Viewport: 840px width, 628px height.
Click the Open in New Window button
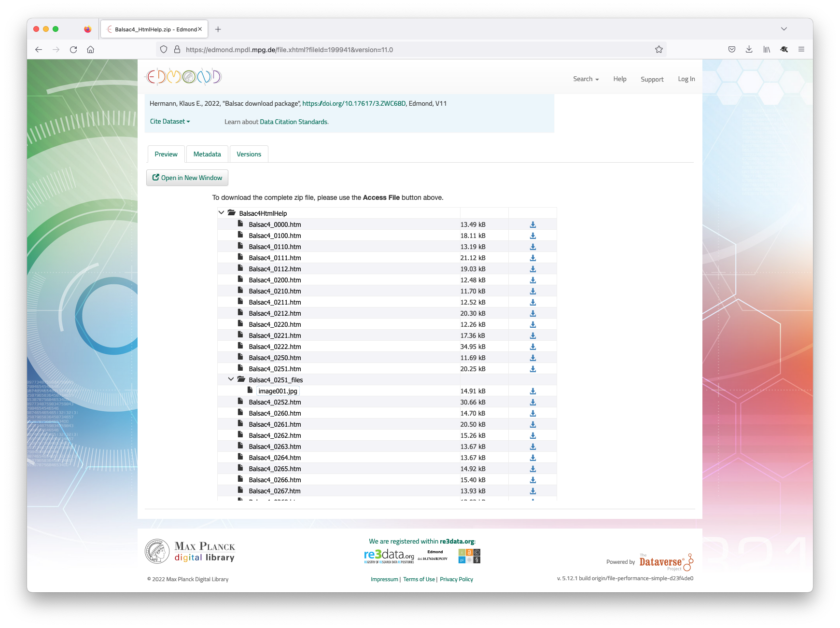[x=187, y=178]
